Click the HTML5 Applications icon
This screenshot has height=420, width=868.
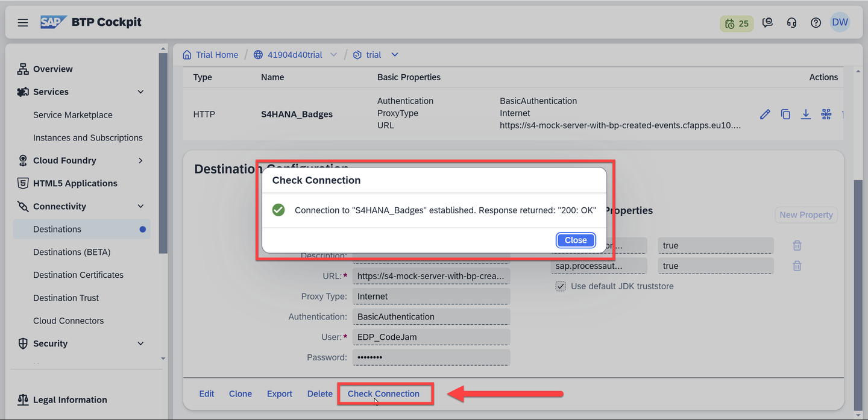[x=23, y=183]
